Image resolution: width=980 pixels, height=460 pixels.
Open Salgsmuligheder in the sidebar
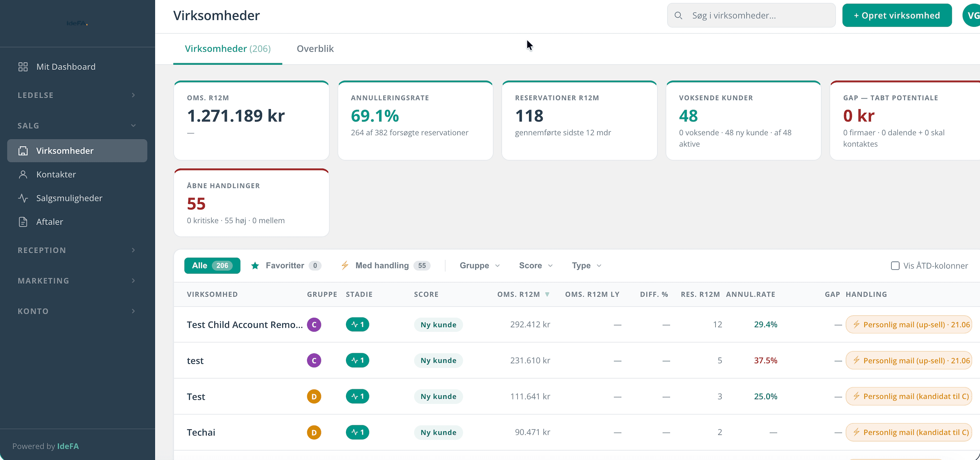click(77, 198)
